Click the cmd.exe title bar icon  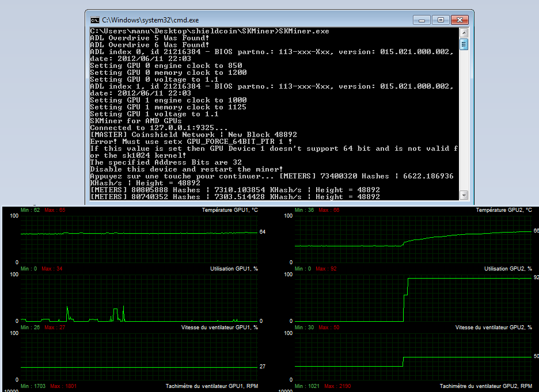[x=94, y=20]
